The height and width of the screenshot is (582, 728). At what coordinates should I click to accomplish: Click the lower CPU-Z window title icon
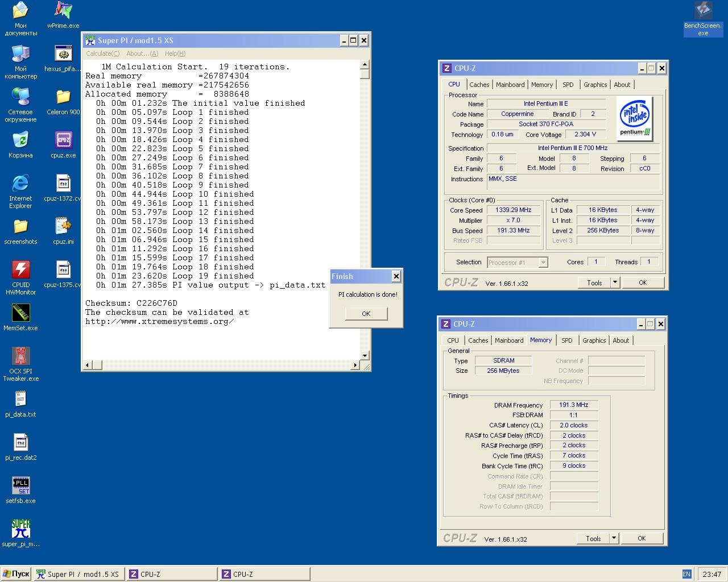click(x=446, y=324)
